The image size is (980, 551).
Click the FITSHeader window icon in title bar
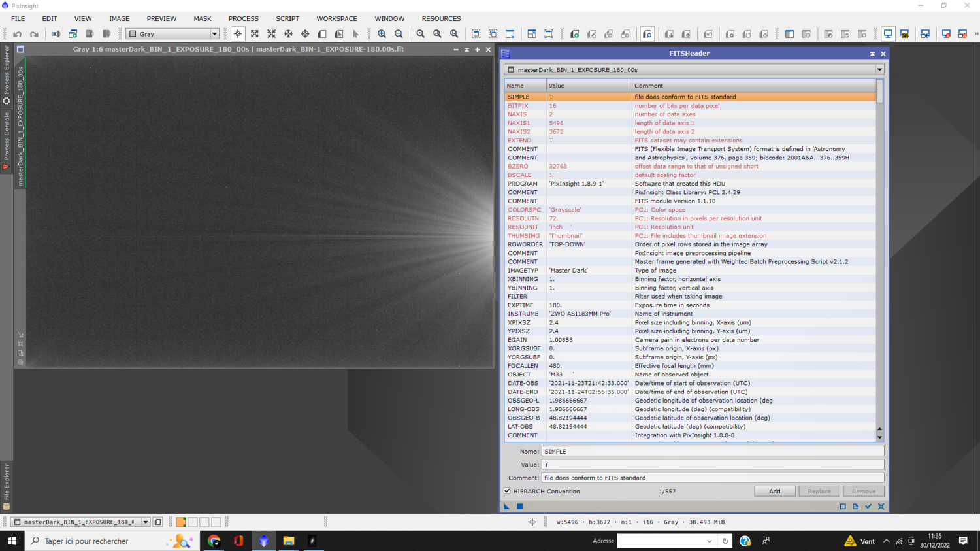click(506, 54)
